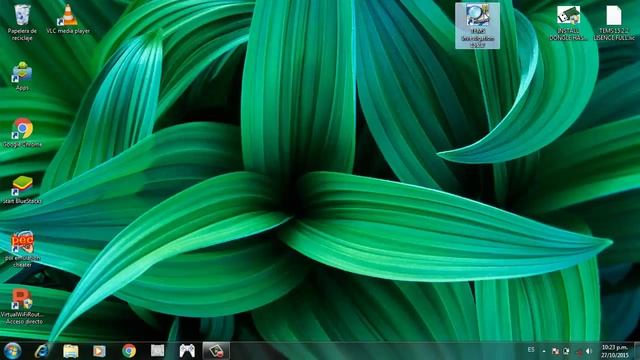Select the Google Chrome desktop shortcut
Screen dimensions: 640x360
(x=22, y=133)
